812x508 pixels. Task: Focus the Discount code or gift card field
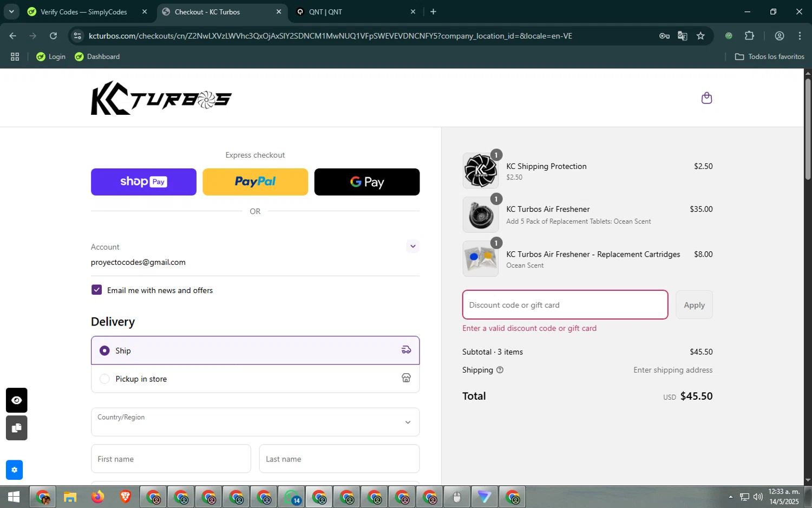point(565,305)
